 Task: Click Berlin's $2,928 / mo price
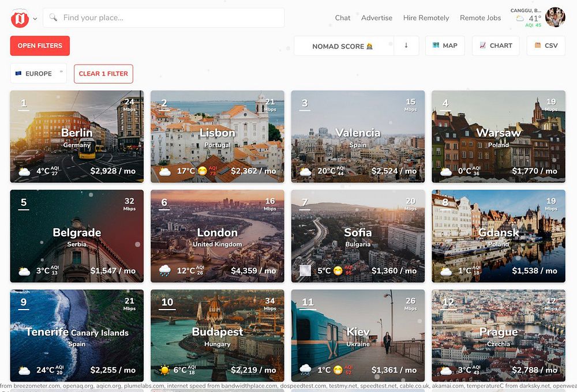click(113, 171)
